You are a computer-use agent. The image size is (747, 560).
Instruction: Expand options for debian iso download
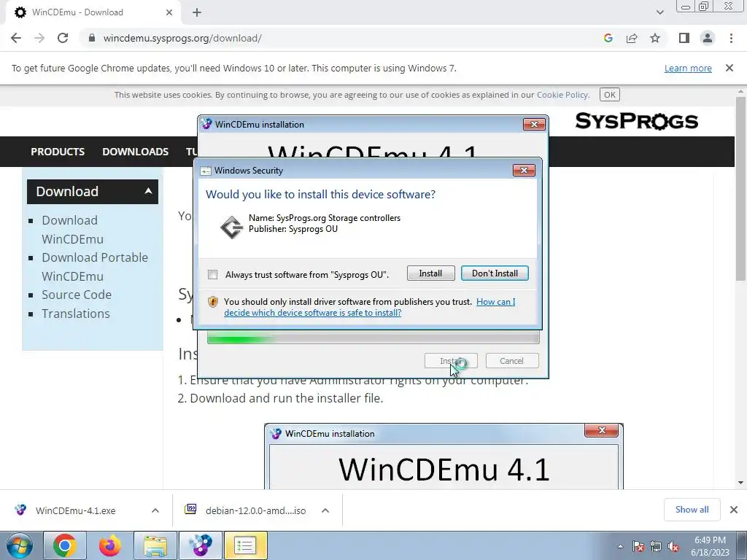point(325,510)
